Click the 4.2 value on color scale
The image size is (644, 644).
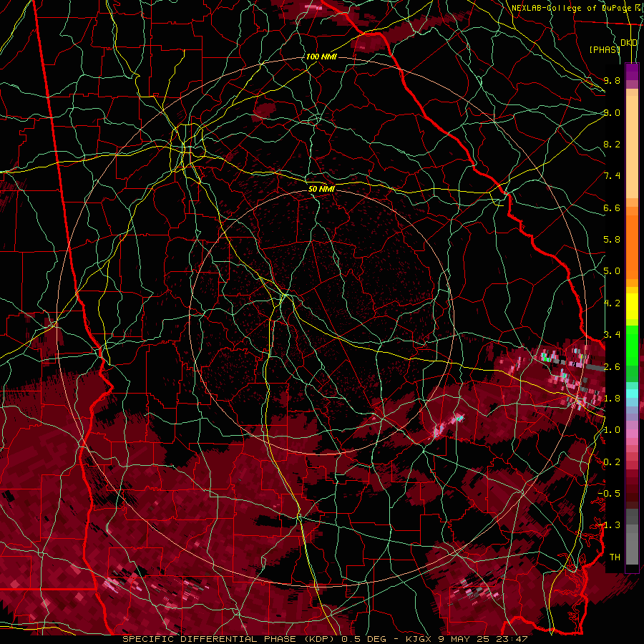coord(612,303)
